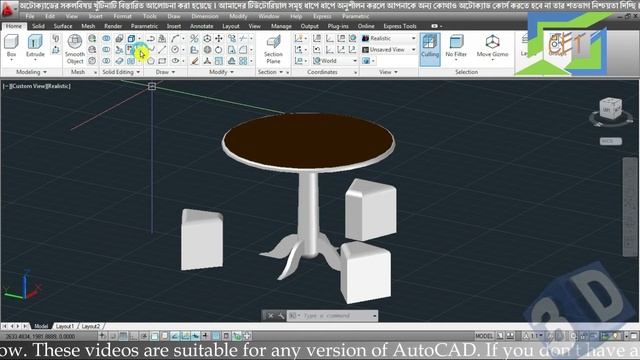The image size is (640, 360).
Task: Open the Realistic visual style dropdown
Action: (389, 38)
